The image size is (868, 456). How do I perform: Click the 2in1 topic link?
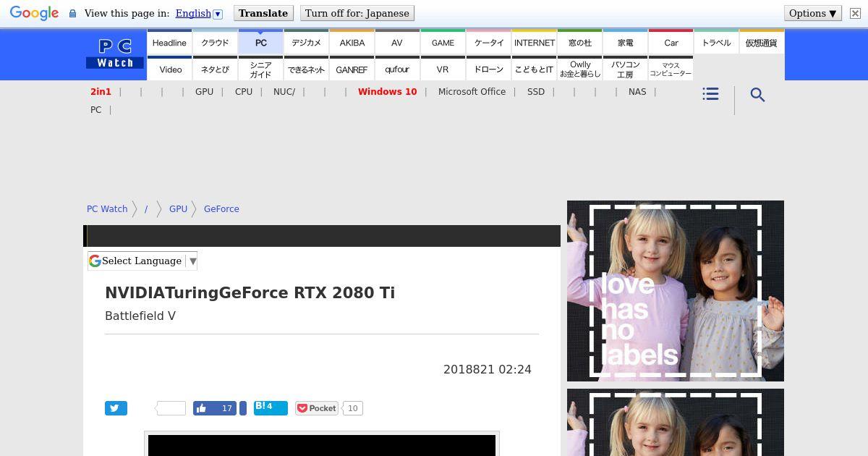[101, 92]
